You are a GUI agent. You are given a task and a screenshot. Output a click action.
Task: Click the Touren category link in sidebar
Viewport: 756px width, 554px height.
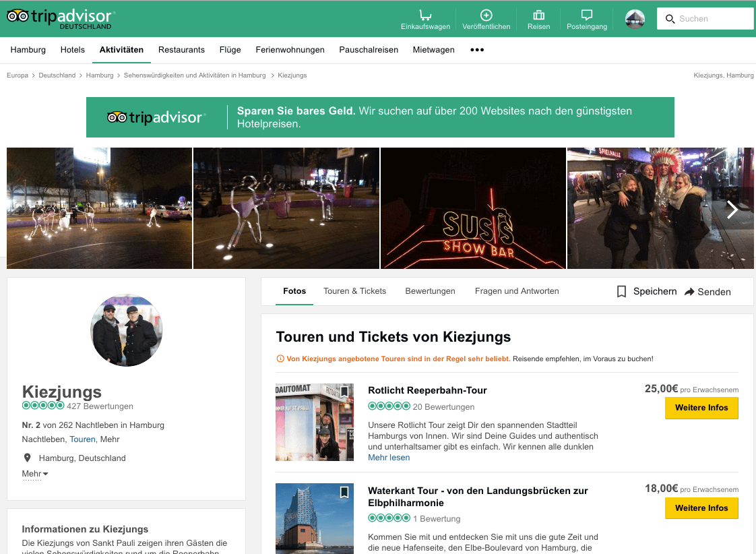point(82,439)
